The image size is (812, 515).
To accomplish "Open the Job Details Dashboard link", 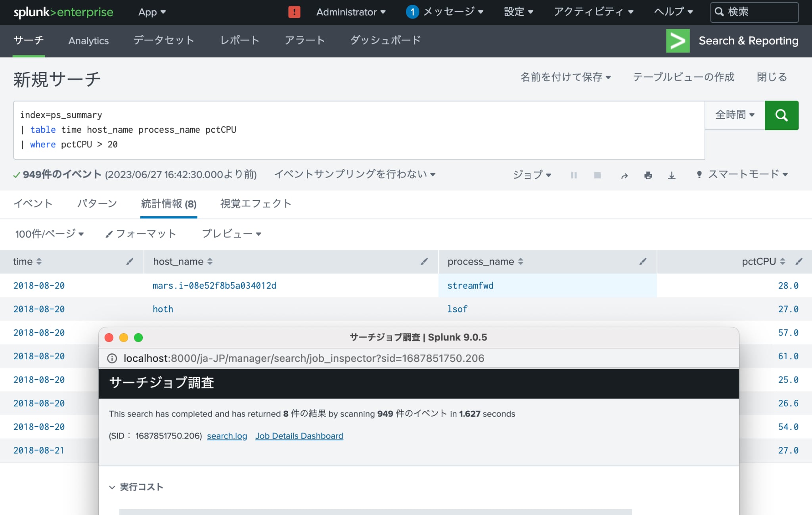I will (299, 436).
